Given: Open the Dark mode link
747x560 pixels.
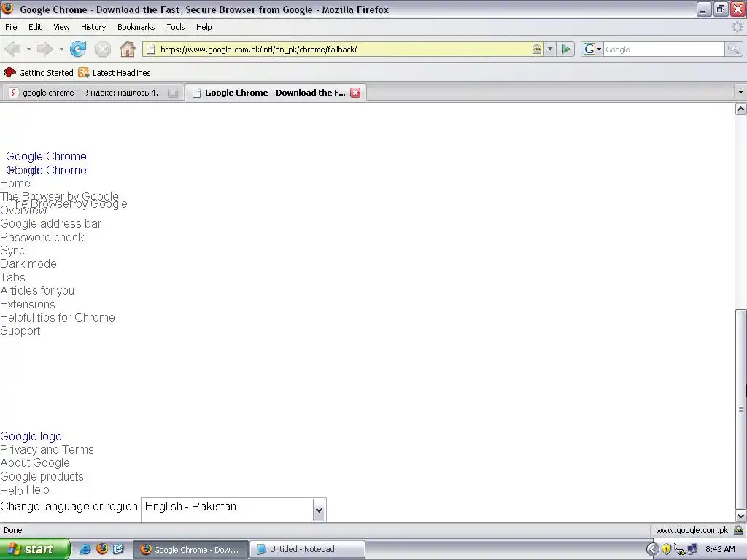Looking at the screenshot, I should click(x=28, y=263).
